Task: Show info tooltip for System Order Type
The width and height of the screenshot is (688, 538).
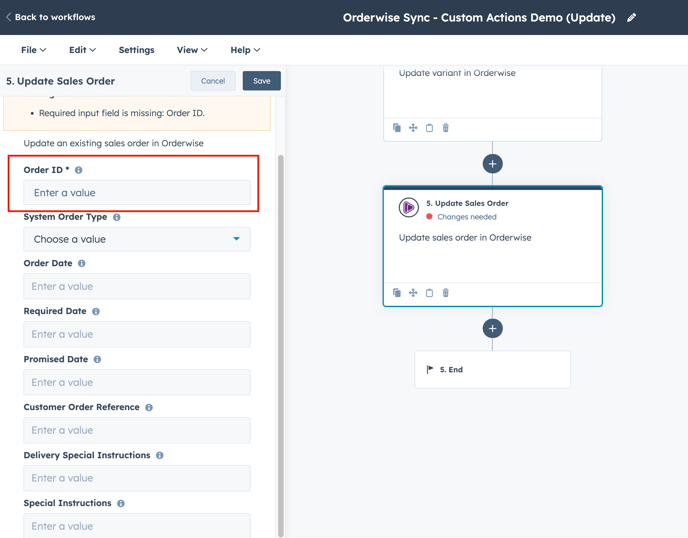Action: (117, 217)
